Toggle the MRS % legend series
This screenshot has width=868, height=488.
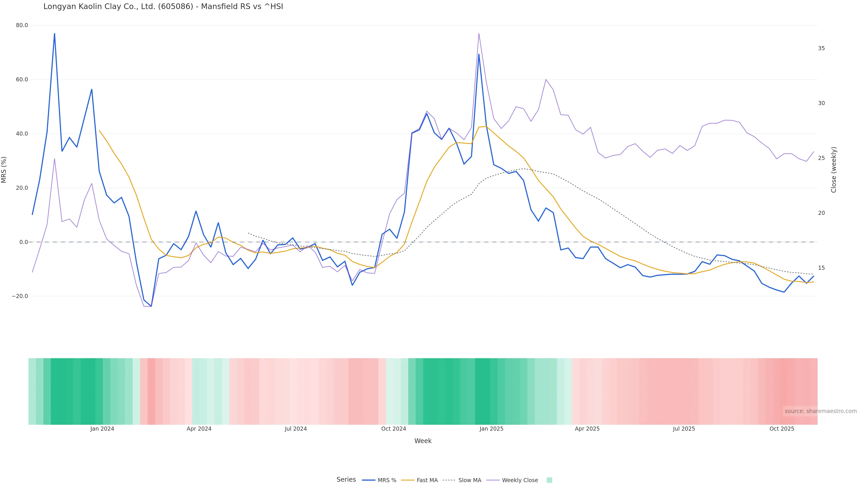point(387,480)
